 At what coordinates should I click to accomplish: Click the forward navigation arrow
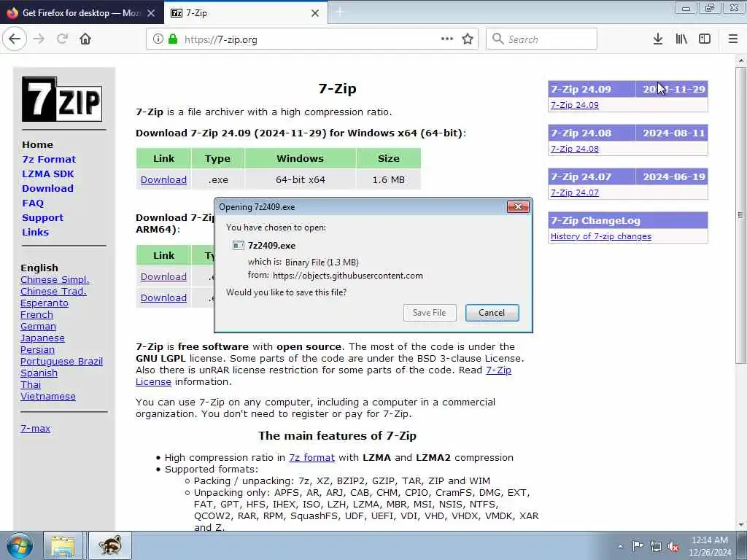point(39,39)
